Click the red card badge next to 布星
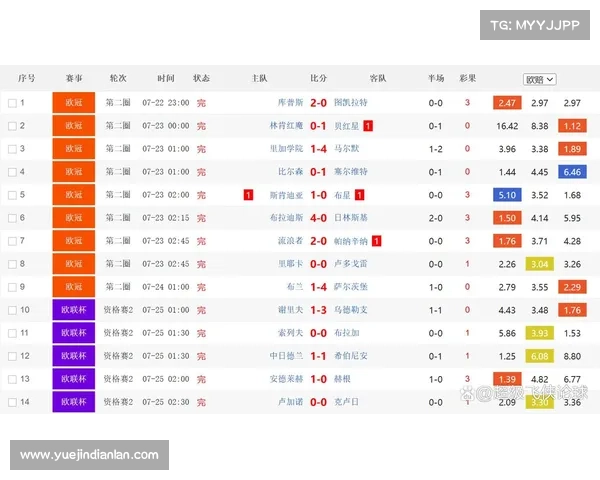600x480 pixels. [x=359, y=195]
